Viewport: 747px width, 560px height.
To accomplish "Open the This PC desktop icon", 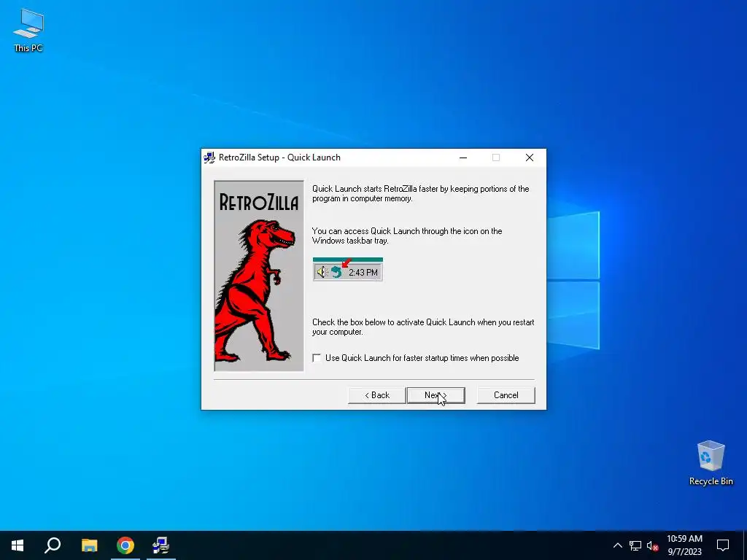I will (28, 31).
